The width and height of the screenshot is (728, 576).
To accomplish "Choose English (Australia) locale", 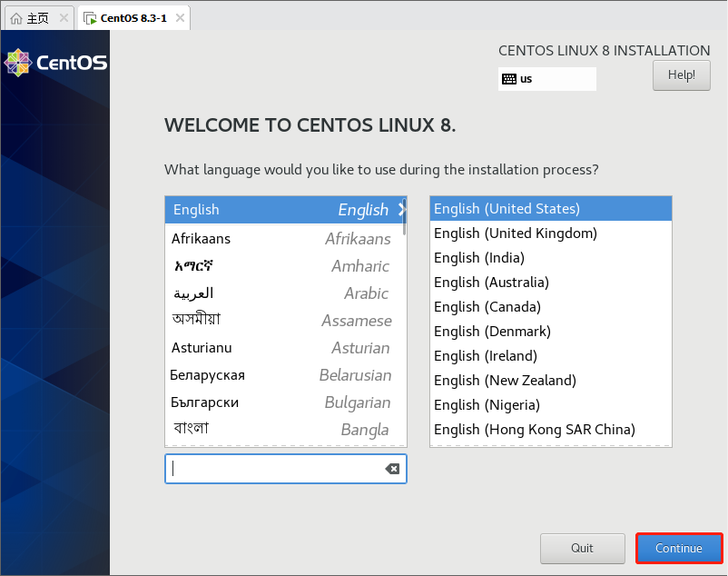I will [551, 283].
